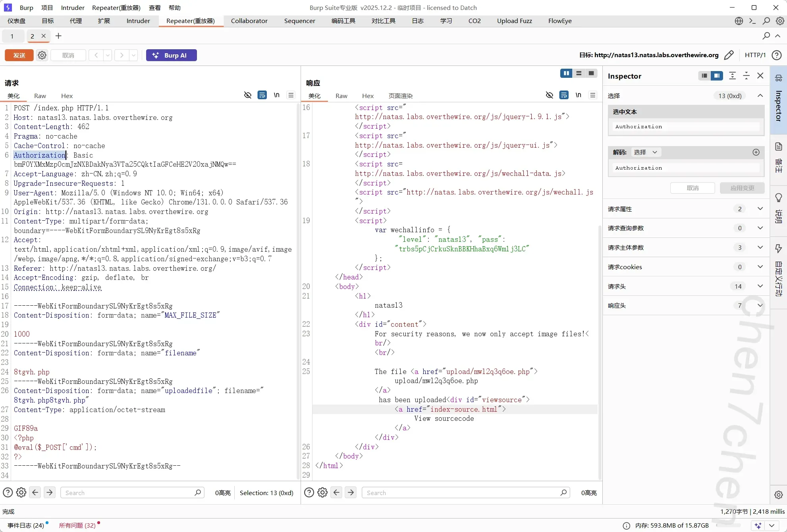Open Repeater settings gear beside Send button
The image size is (787, 532).
[42, 55]
